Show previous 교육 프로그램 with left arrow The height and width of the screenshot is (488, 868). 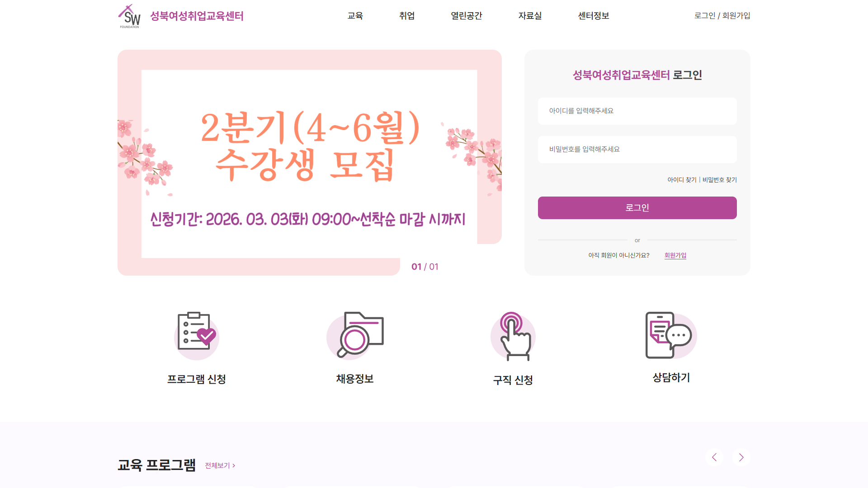[x=714, y=457]
